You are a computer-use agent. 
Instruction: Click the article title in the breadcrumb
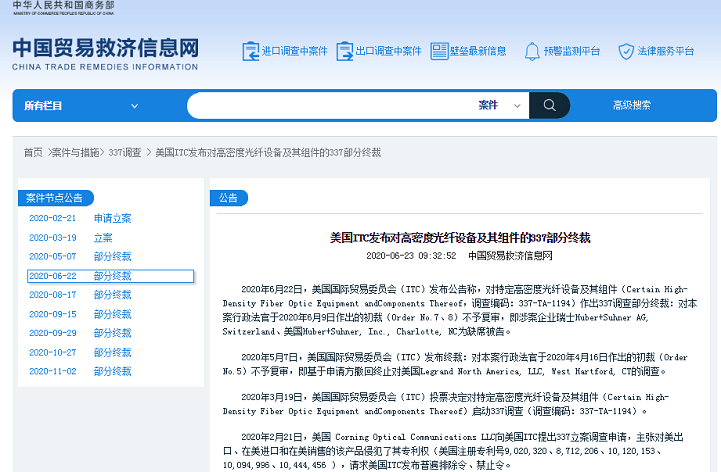pos(268,152)
